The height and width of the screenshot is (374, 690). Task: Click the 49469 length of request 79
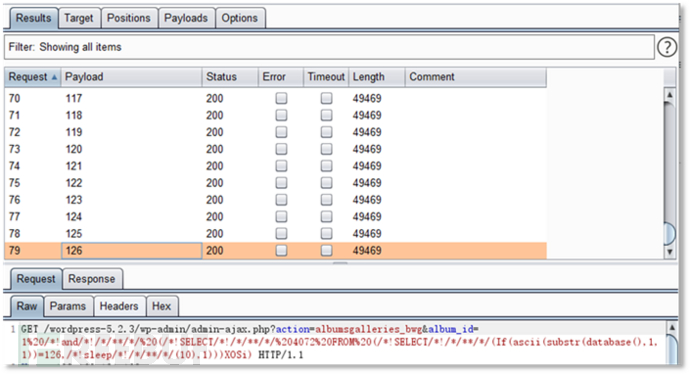click(x=367, y=251)
